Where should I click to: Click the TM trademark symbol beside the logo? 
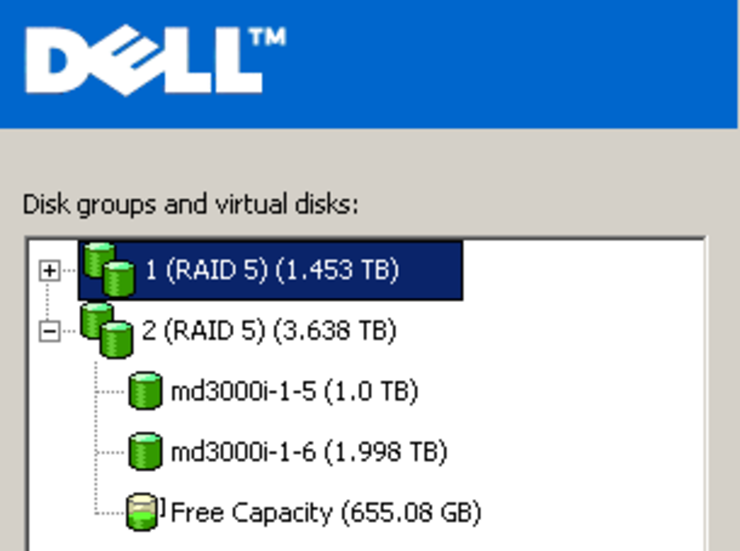(x=268, y=37)
